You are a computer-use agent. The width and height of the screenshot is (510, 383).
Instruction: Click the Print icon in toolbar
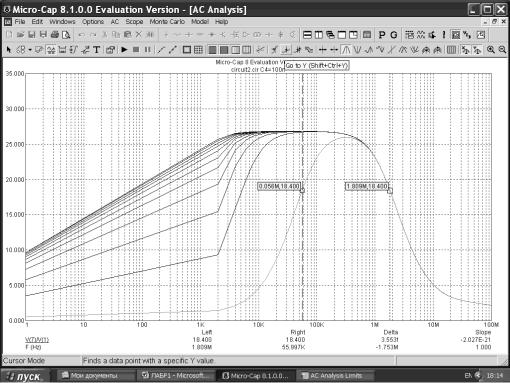55,35
